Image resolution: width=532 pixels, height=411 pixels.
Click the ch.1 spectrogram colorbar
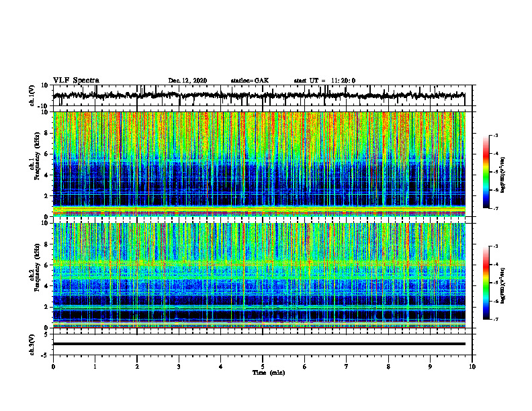pyautogui.click(x=486, y=172)
